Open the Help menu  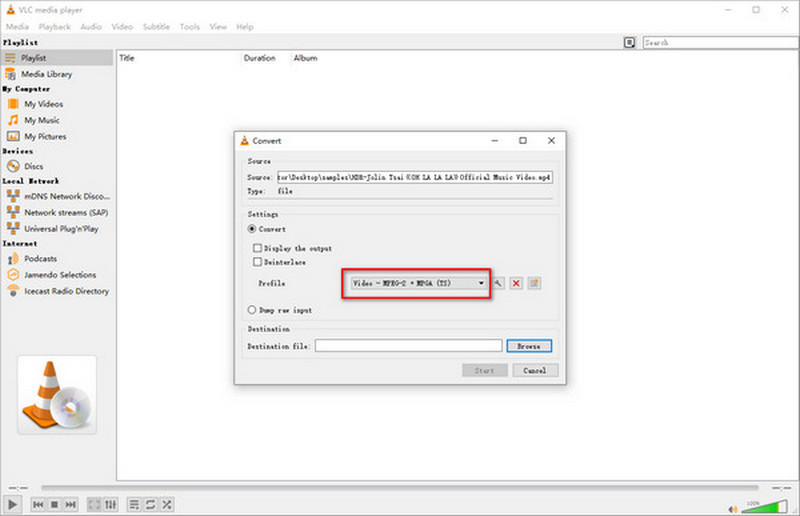tap(244, 27)
